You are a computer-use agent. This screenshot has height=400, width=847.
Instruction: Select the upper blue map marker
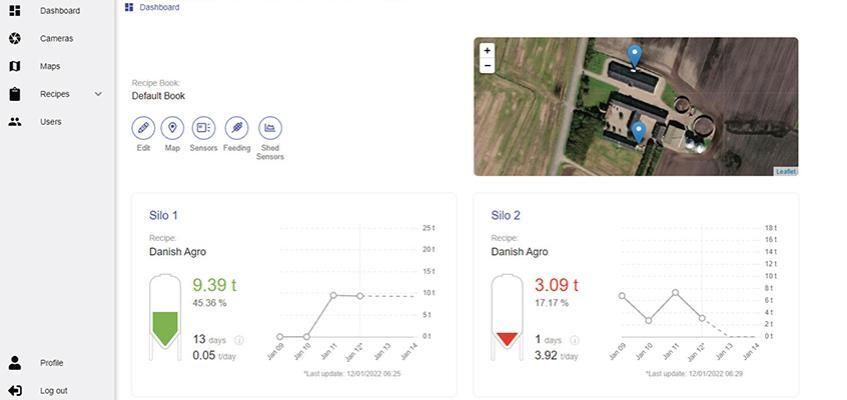coord(633,55)
